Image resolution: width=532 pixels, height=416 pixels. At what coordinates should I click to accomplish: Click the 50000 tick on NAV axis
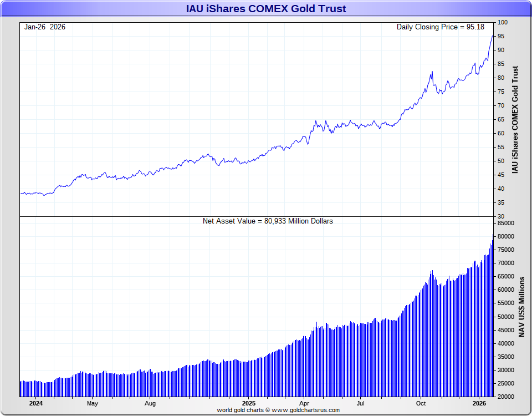(506, 317)
